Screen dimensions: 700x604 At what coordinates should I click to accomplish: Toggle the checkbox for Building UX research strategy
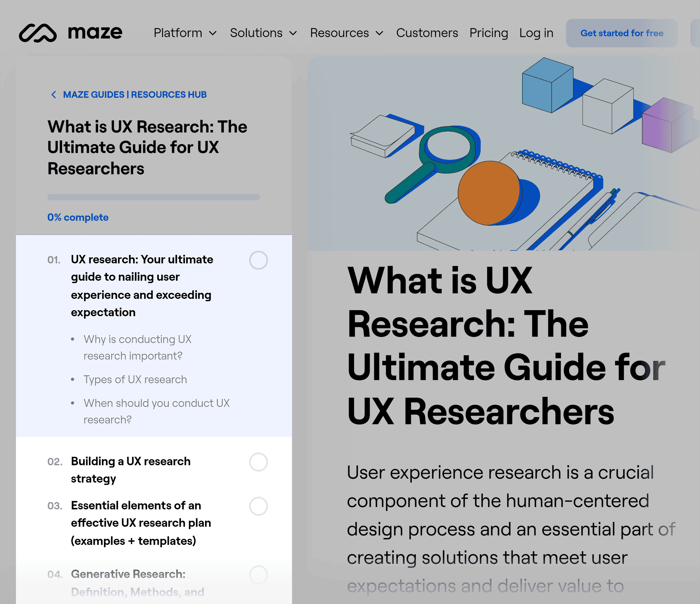tap(259, 461)
